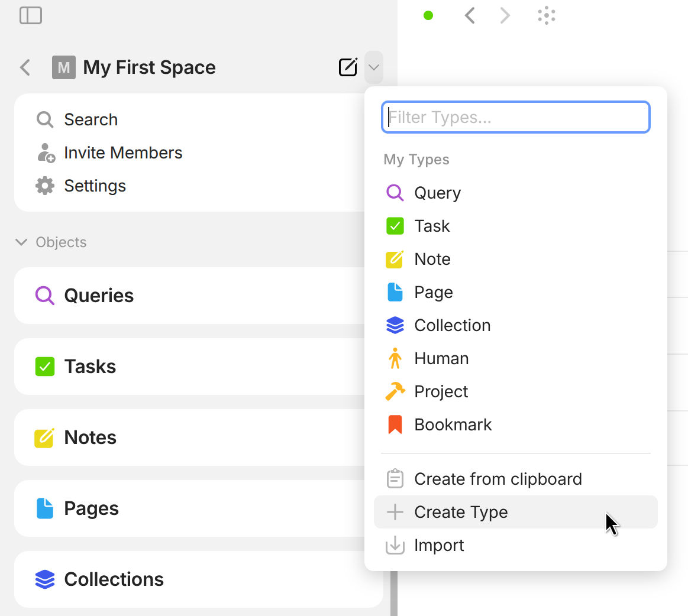
Task: Click the back arrow beside My First Space
Action: tap(25, 67)
